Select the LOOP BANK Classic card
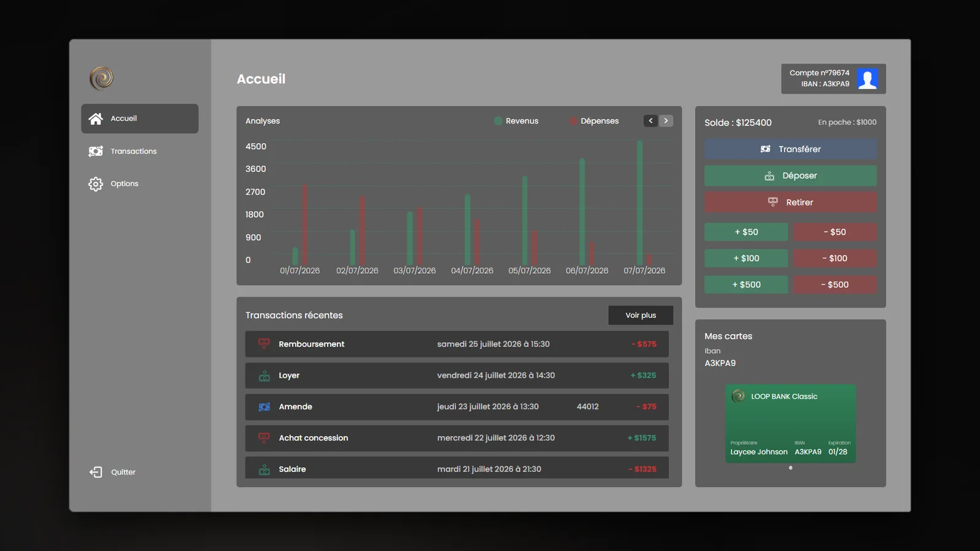Image resolution: width=980 pixels, height=551 pixels. (790, 424)
